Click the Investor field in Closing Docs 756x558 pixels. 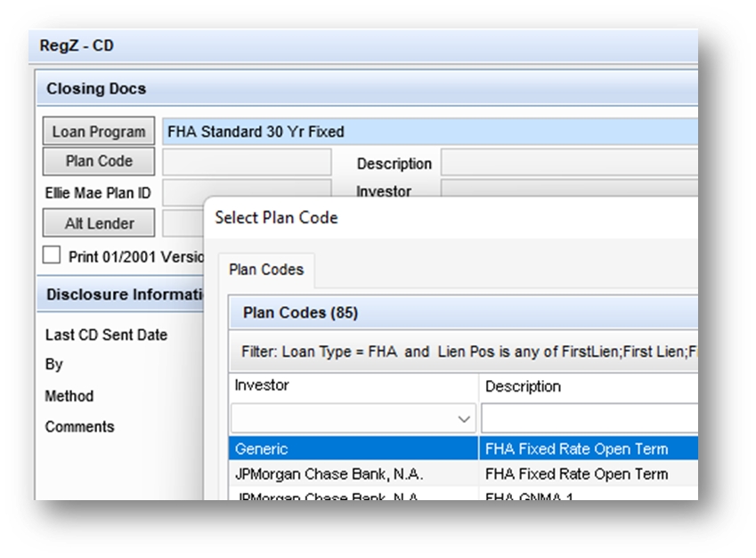pyautogui.click(x=570, y=190)
